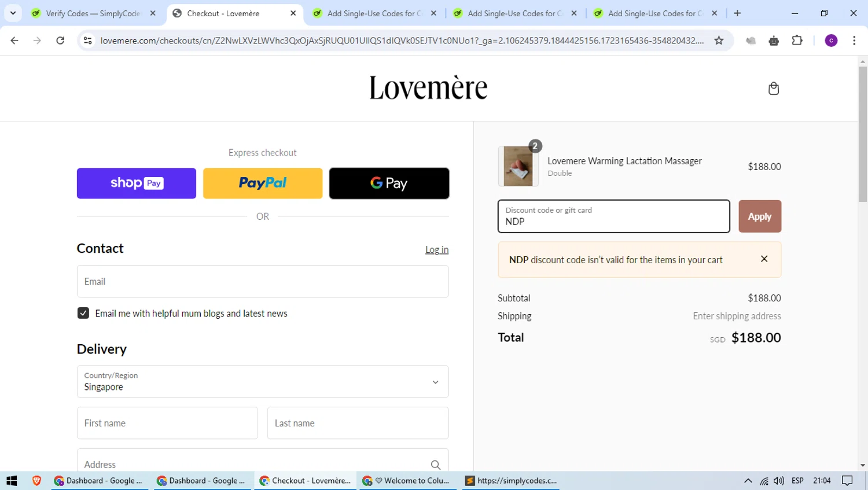The width and height of the screenshot is (868, 490).
Task: Apply the discount code
Action: click(x=760, y=216)
